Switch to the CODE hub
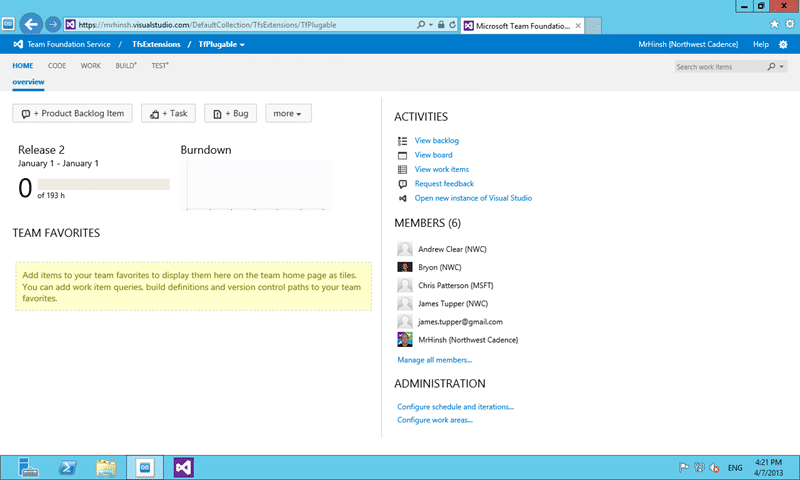The height and width of the screenshot is (480, 800). [57, 66]
